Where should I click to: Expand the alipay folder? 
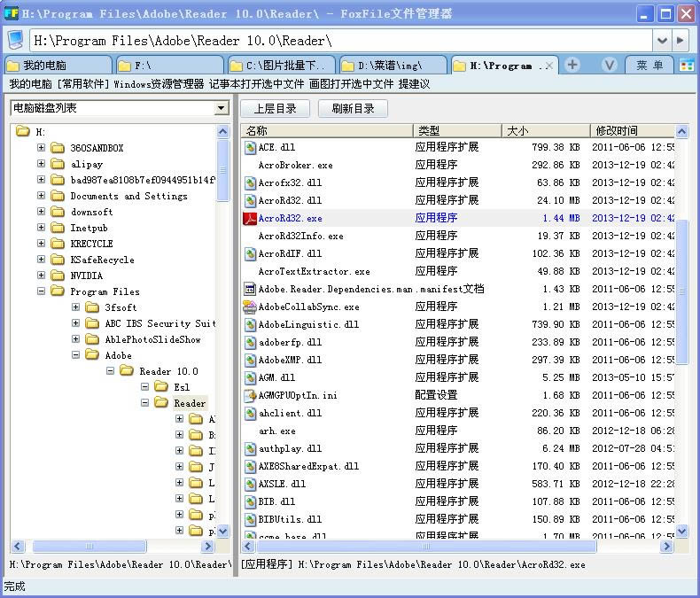point(41,164)
